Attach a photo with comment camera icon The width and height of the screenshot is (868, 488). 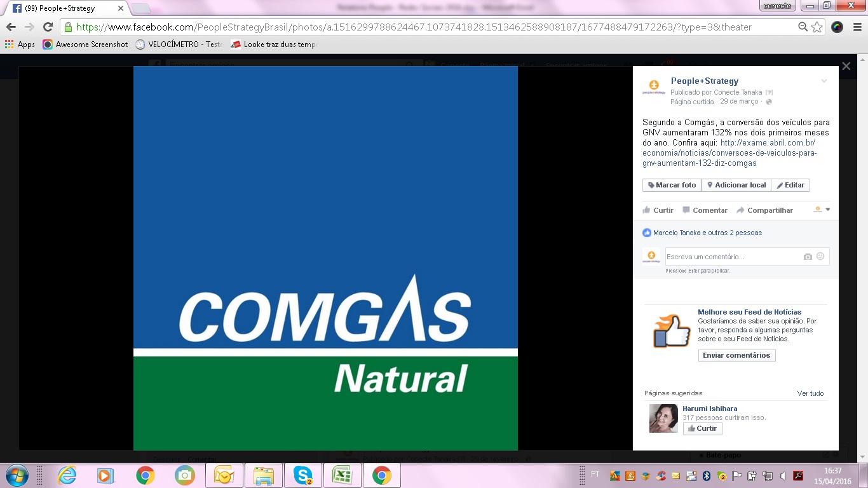click(808, 257)
